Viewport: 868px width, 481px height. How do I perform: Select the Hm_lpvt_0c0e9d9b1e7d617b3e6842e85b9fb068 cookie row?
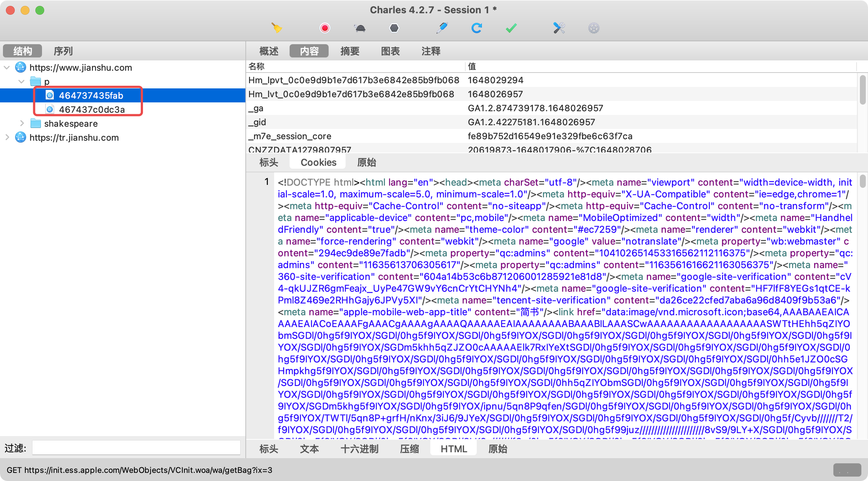(551, 80)
